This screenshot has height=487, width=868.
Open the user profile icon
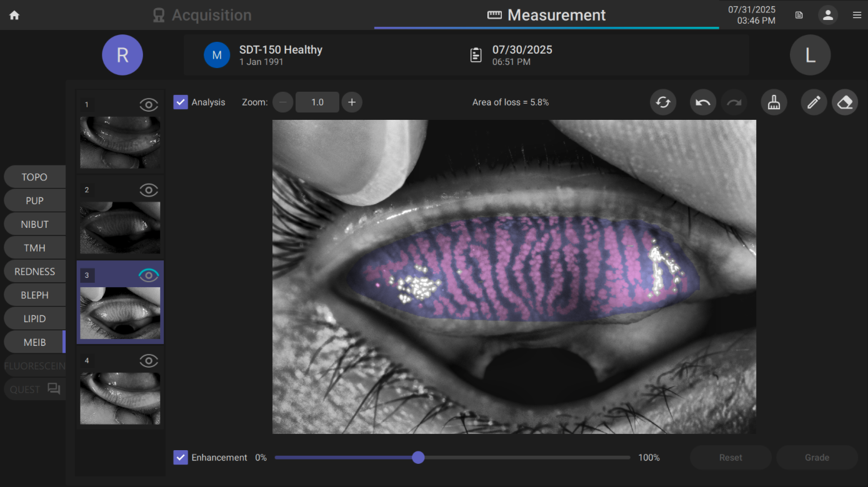[828, 16]
